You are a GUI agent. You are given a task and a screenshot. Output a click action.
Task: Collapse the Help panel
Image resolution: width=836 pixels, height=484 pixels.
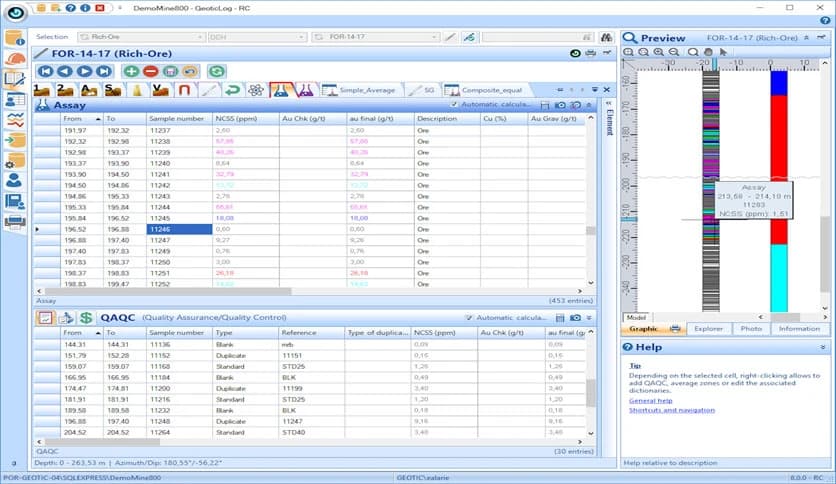822,347
